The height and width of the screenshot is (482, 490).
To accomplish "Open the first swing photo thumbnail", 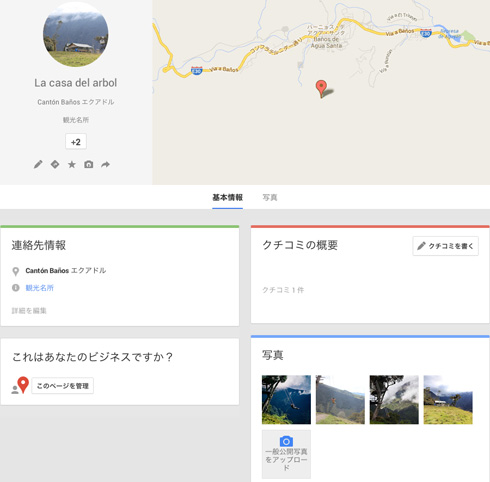I will point(286,400).
